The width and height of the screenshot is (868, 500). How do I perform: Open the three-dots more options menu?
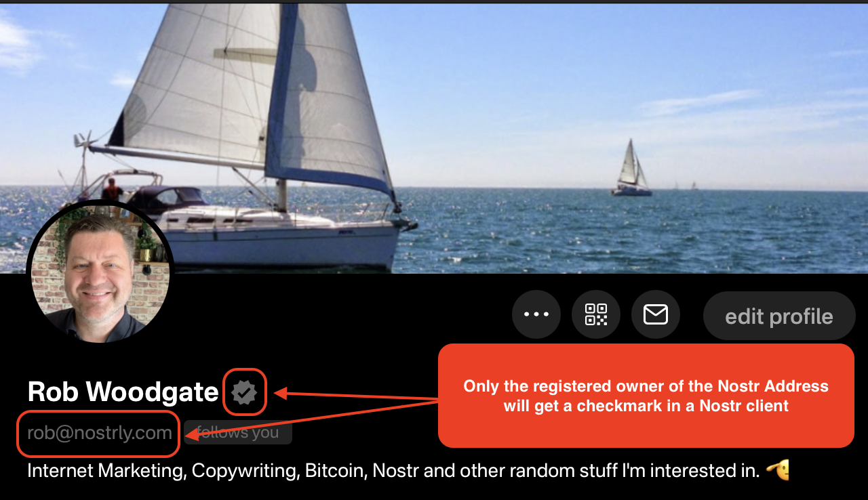coord(536,314)
